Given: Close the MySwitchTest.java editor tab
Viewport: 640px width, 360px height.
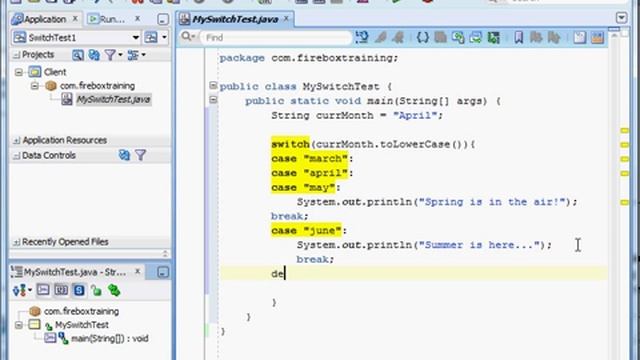Looking at the screenshot, I should click(x=286, y=19).
